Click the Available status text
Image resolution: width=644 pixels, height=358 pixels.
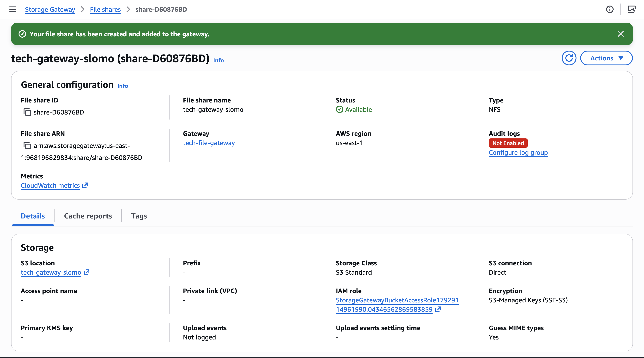(358, 110)
